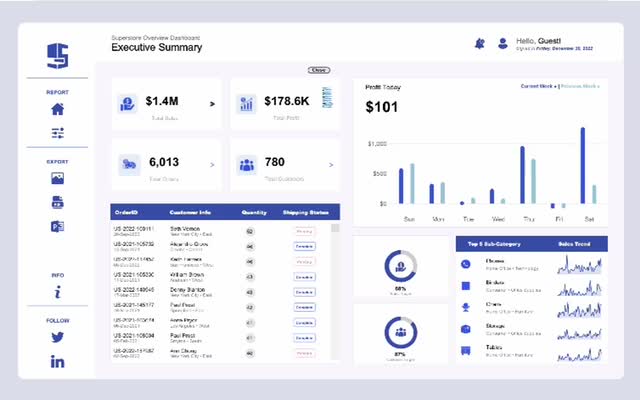640x400 pixels.
Task: Open the notifications bell
Action: (480, 43)
